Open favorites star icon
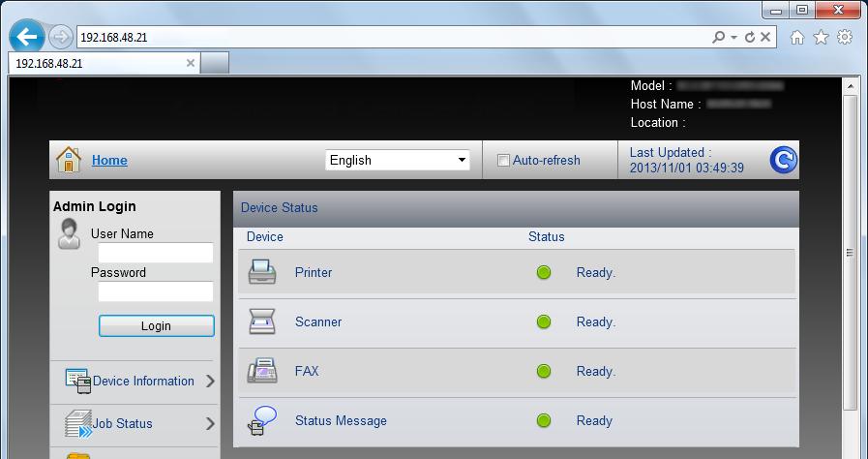This screenshot has width=868, height=459. [821, 37]
